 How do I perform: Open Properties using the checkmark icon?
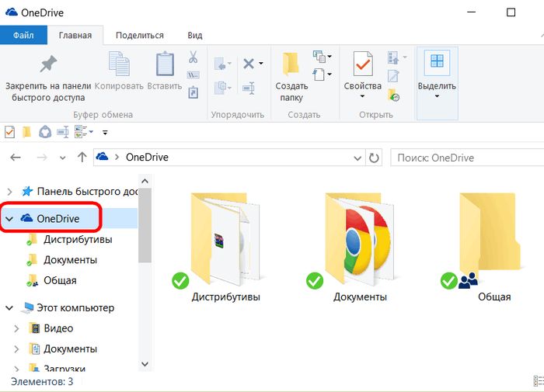(x=363, y=64)
